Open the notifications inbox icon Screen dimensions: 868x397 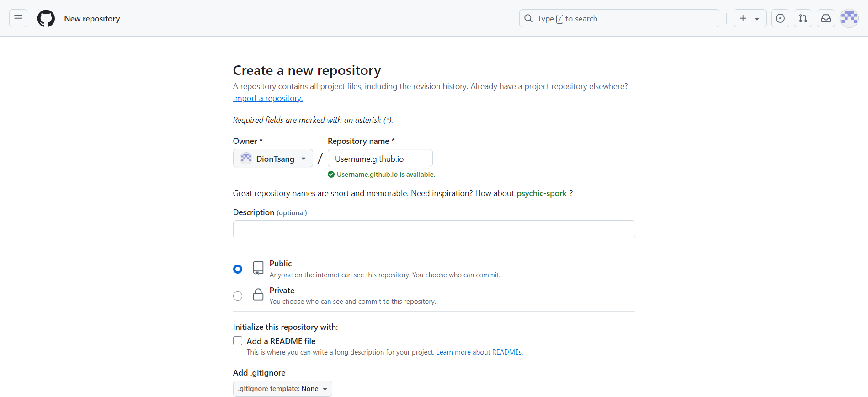826,18
